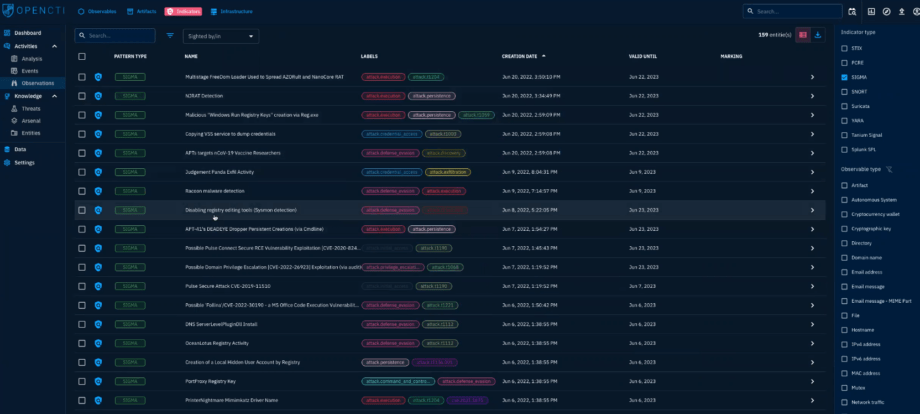Uncheck the SIGMA indicator type checkbox

(845, 76)
